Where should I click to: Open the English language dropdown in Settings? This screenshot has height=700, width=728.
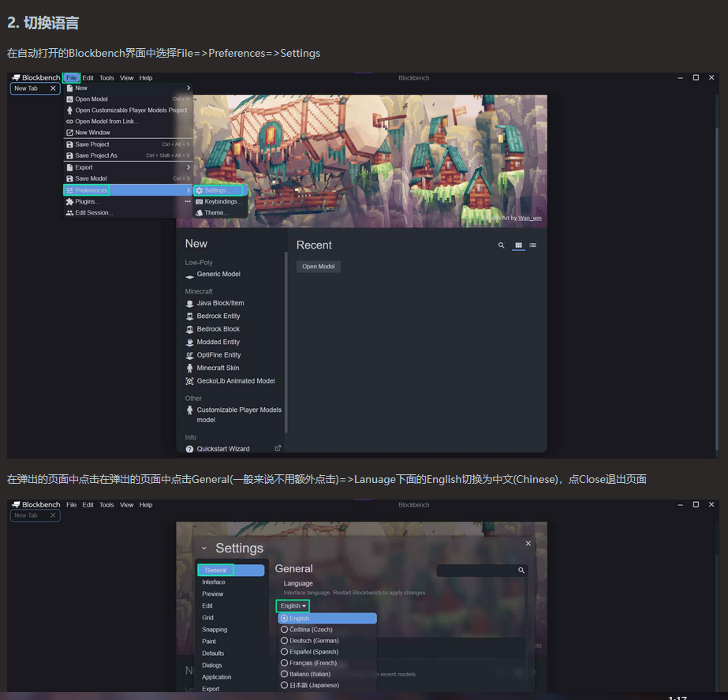coord(293,606)
